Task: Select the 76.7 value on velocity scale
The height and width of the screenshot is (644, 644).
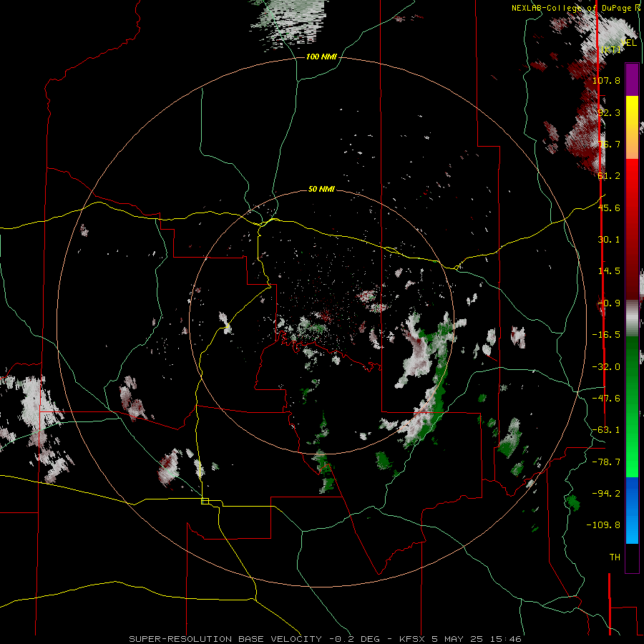Action: click(x=609, y=144)
